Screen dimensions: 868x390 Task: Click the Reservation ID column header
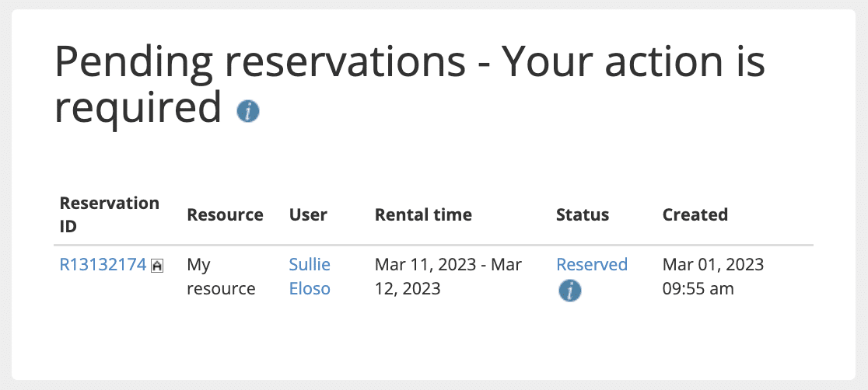coord(109,214)
